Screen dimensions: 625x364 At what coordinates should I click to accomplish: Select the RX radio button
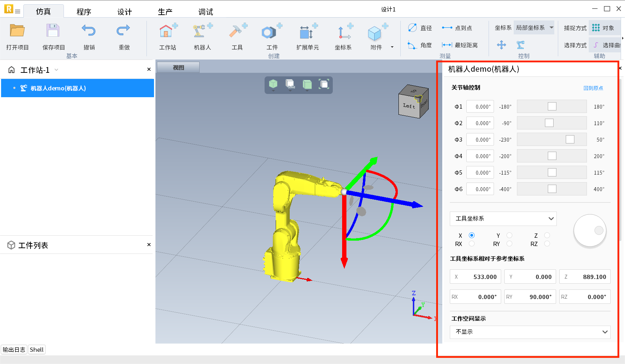(x=472, y=244)
